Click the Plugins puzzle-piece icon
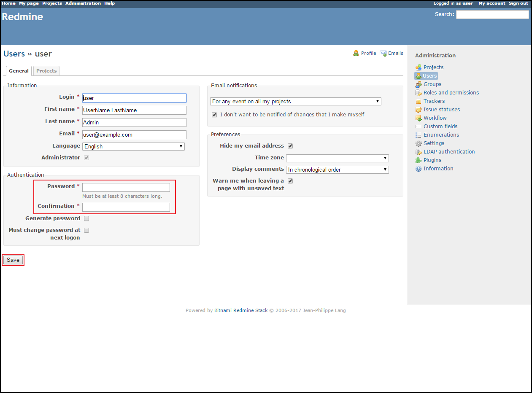Viewport: 532px width, 393px height. coord(419,160)
